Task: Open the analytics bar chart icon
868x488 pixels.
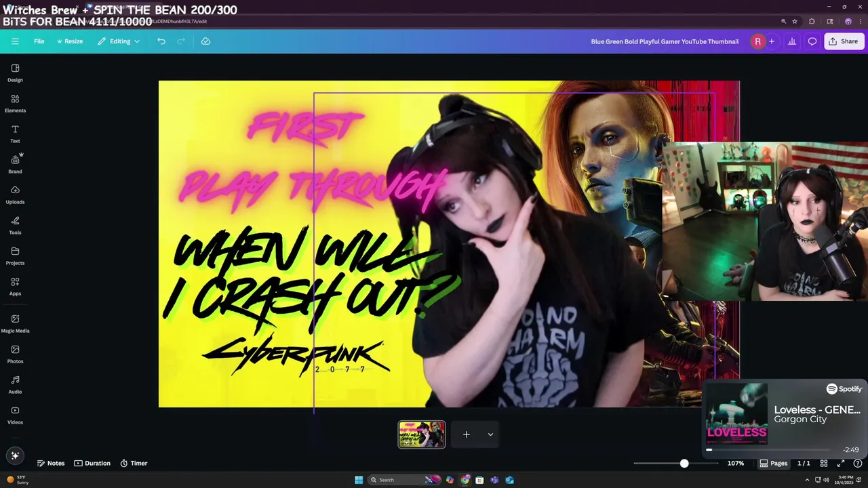Action: pyautogui.click(x=791, y=41)
